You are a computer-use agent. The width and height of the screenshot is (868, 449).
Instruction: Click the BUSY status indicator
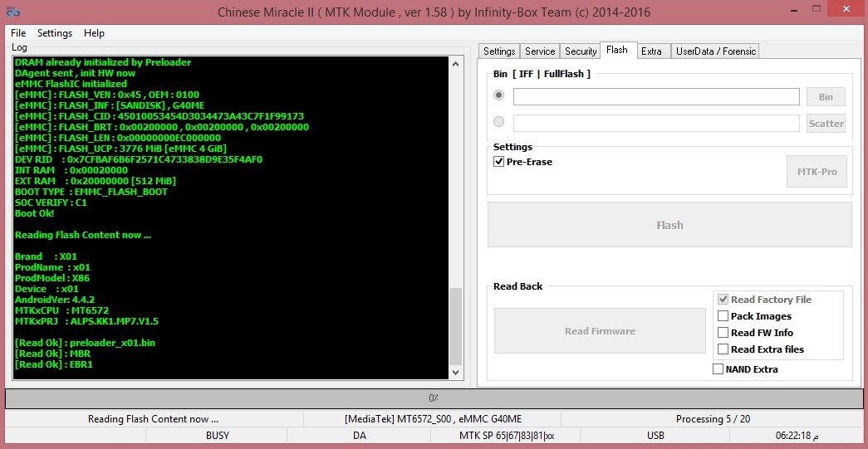point(218,436)
